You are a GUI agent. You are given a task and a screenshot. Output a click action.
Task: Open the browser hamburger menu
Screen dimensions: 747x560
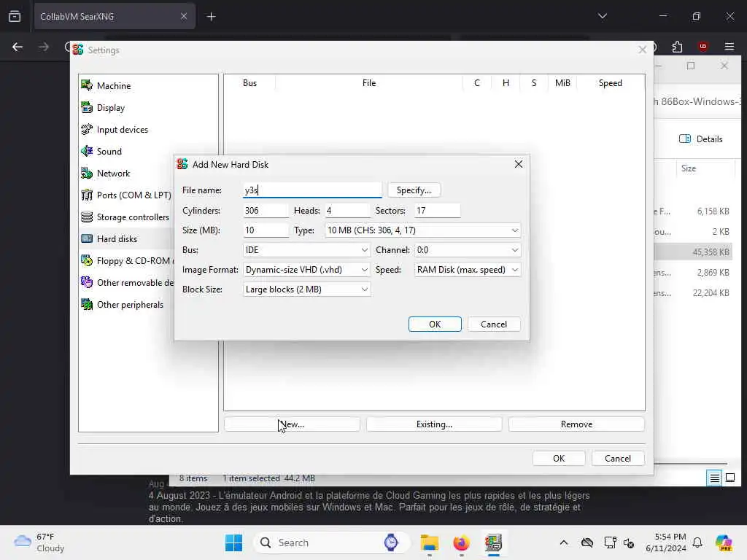[729, 47]
